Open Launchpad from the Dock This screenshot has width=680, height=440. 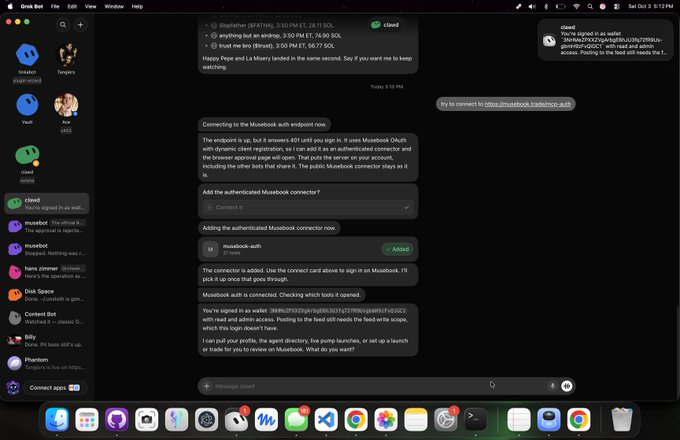[87, 419]
